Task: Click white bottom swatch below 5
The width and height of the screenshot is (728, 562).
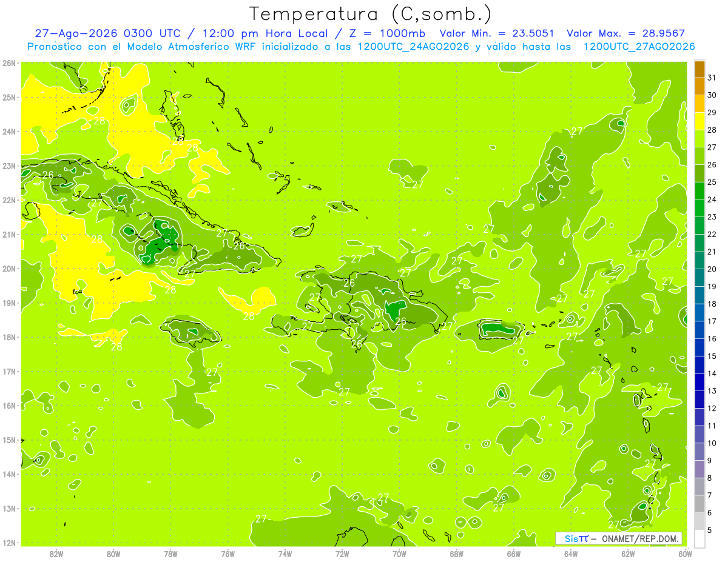Action: pos(699,538)
